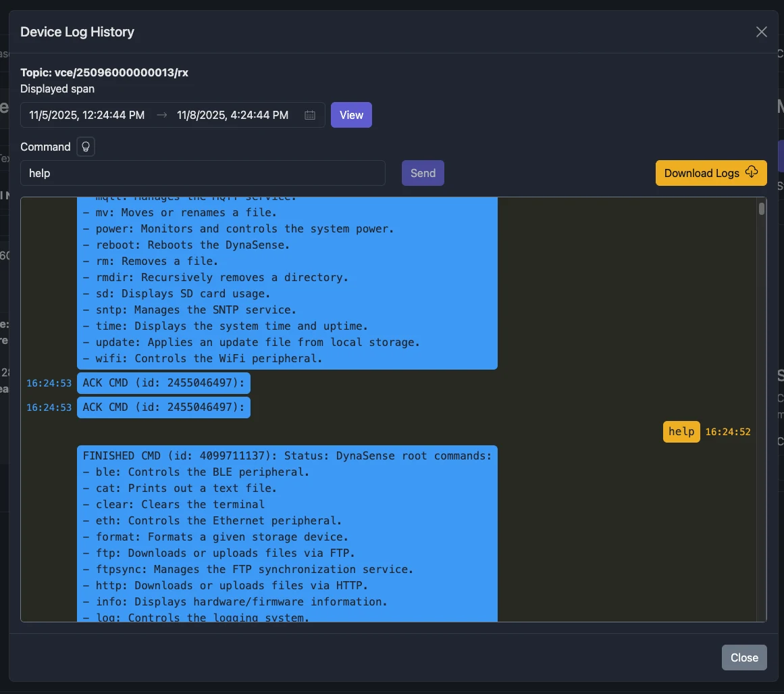The width and height of the screenshot is (784, 694).
Task: Select the second ACK CMD message bubble
Action: click(163, 407)
